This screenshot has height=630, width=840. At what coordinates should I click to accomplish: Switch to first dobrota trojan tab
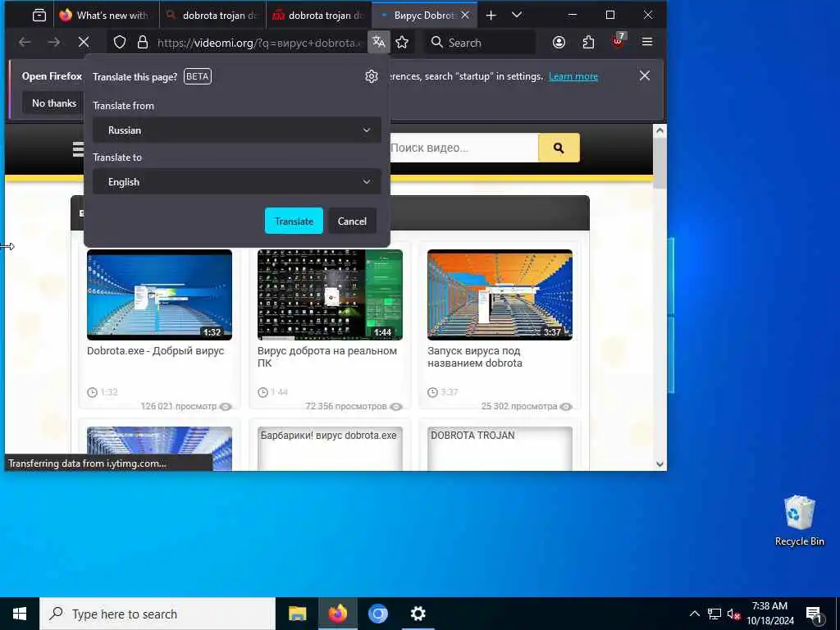[212, 16]
